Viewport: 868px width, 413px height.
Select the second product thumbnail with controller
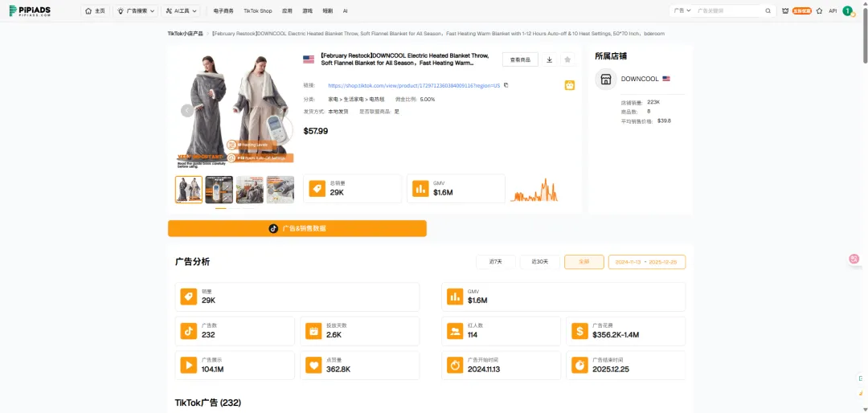pyautogui.click(x=219, y=190)
